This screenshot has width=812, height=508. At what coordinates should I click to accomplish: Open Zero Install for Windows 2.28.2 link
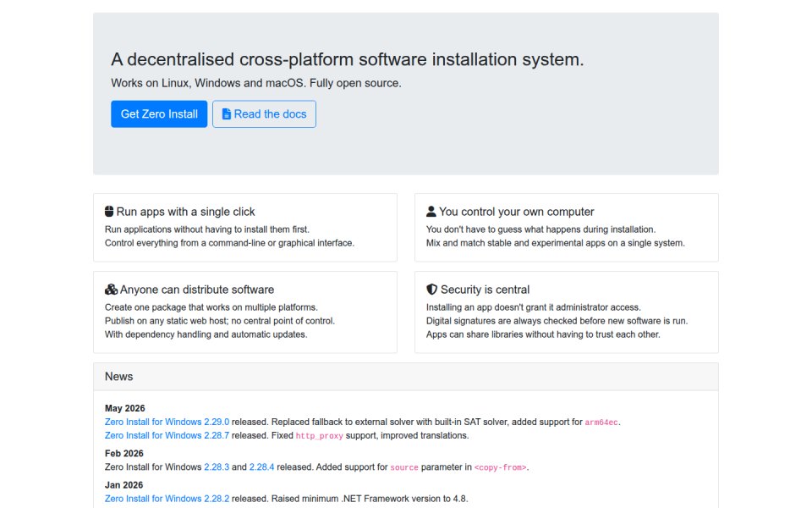tap(167, 499)
